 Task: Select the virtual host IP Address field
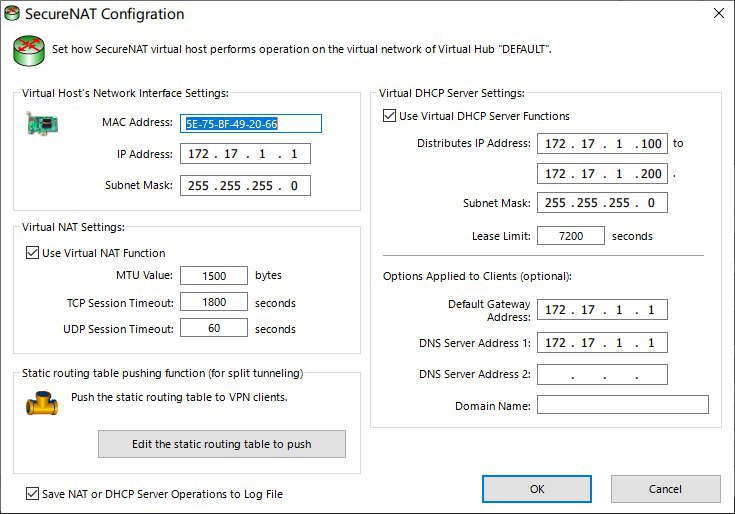[245, 154]
